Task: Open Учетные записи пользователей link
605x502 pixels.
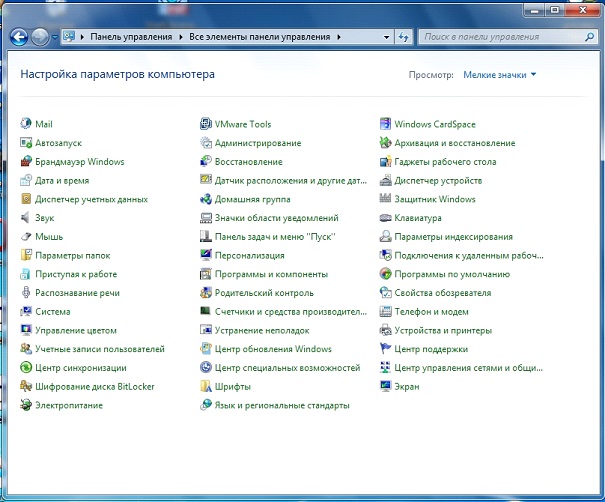Action: point(100,349)
